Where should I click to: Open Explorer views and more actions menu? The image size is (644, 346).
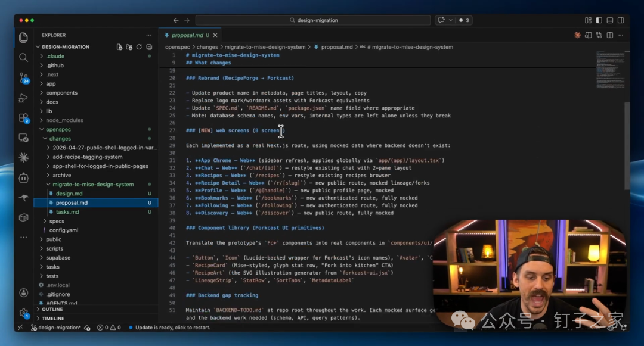[148, 35]
